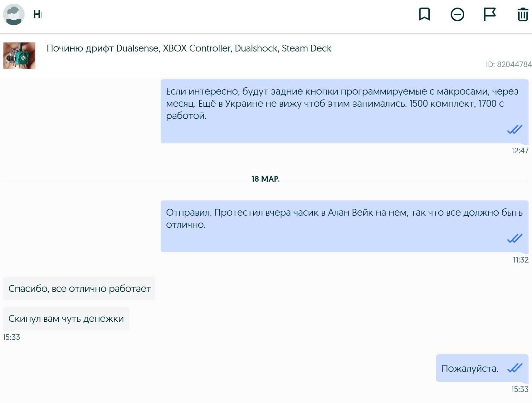This screenshot has width=532, height=403.
Task: Click the 12:47 timestamp
Action: point(520,151)
